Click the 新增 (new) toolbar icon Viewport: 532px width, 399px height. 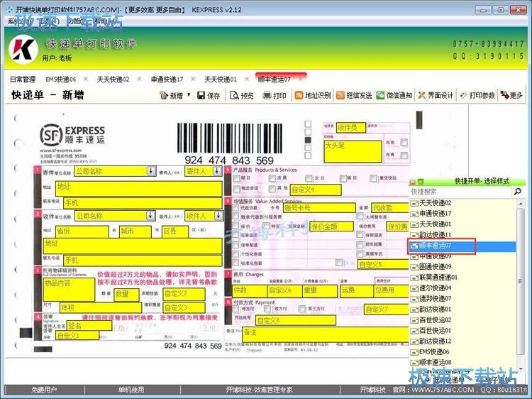164,96
